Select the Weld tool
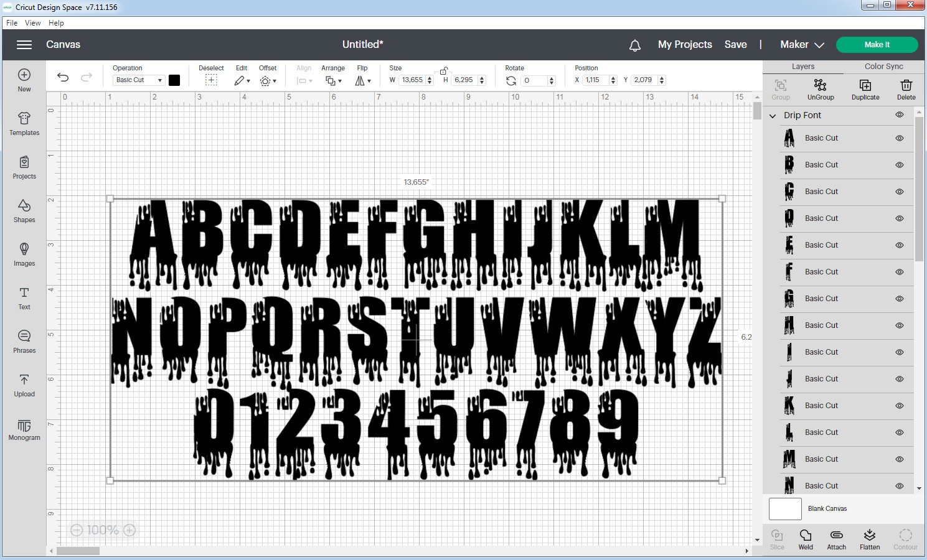This screenshot has width=927, height=560. (x=806, y=538)
